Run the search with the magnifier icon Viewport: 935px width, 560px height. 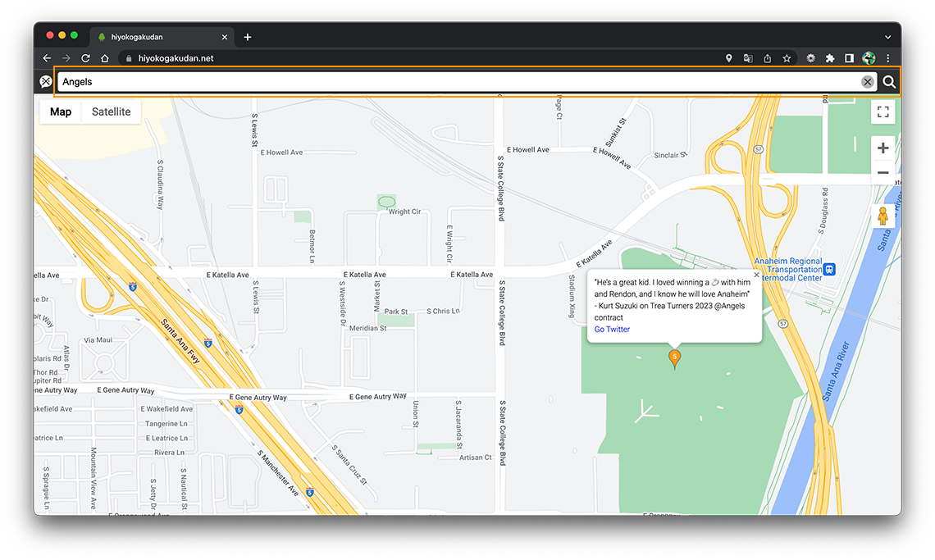[x=889, y=82]
